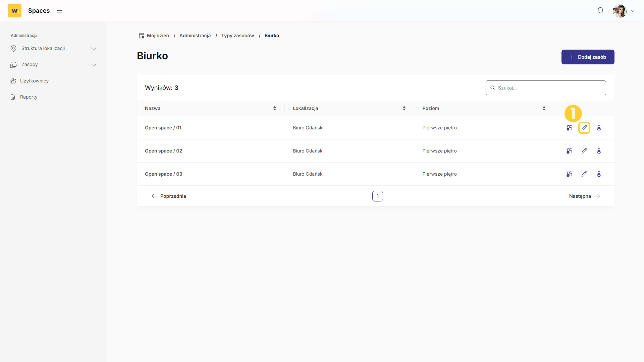Select the Open space / 02 row name

(x=163, y=151)
